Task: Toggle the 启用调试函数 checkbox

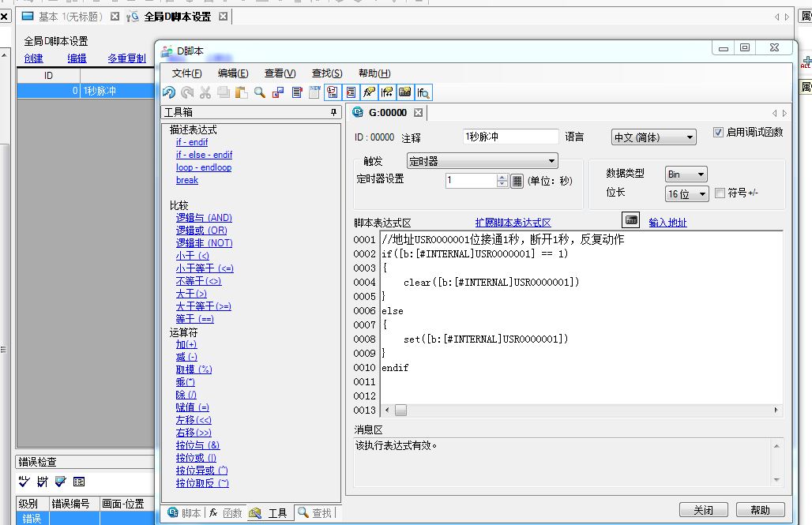Action: coord(718,133)
